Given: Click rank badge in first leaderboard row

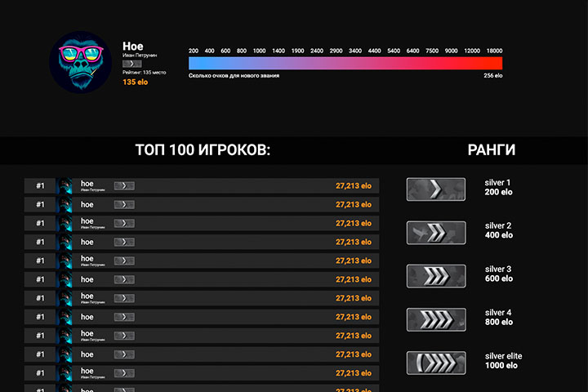Looking at the screenshot, I should pyautogui.click(x=124, y=185).
